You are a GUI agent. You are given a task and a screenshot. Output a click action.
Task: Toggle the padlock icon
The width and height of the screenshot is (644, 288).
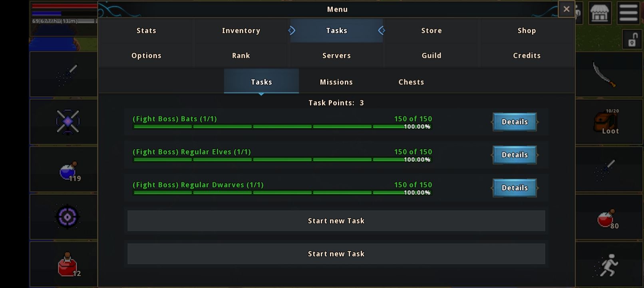click(632, 40)
